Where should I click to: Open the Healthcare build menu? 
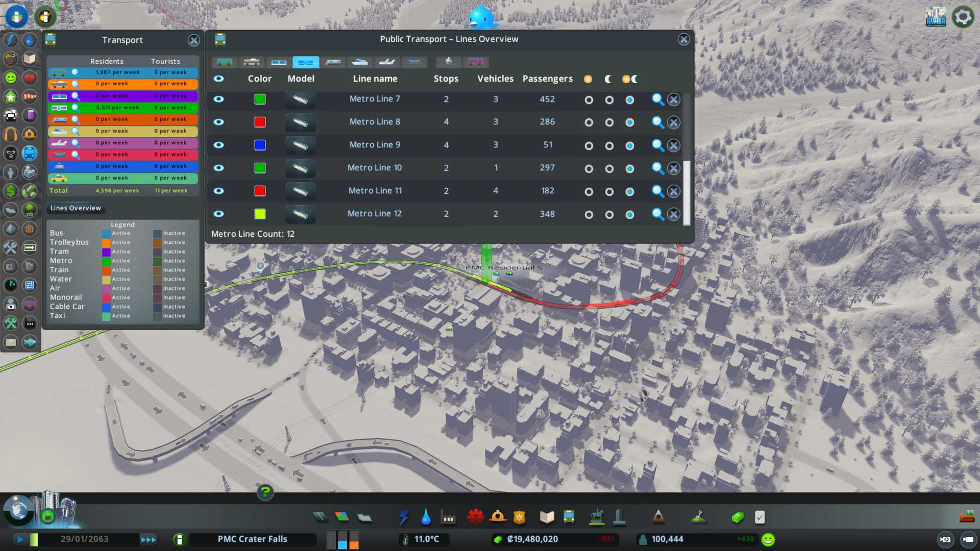click(x=475, y=517)
